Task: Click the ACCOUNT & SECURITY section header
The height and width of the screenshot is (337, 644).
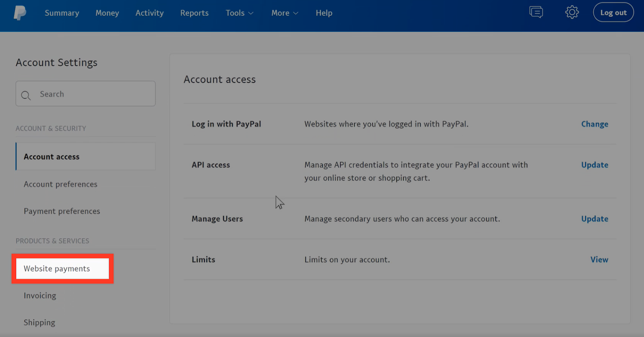Action: (51, 128)
